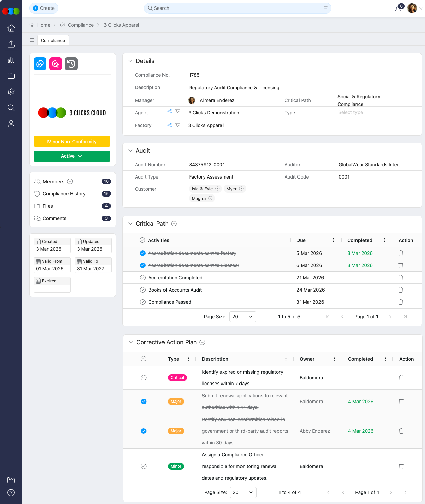This screenshot has height=504, width=425.
Task: Open the Page Size dropdown in Critical Path
Action: 243,316
